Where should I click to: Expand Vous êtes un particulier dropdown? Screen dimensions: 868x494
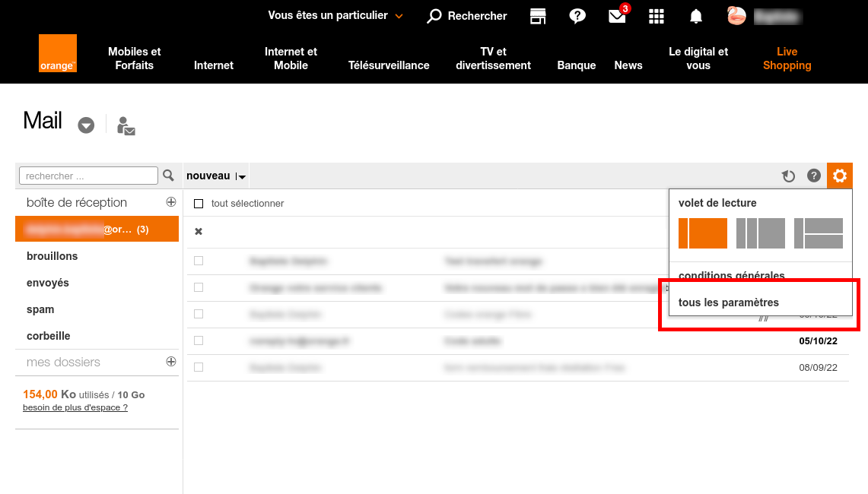pyautogui.click(x=335, y=15)
